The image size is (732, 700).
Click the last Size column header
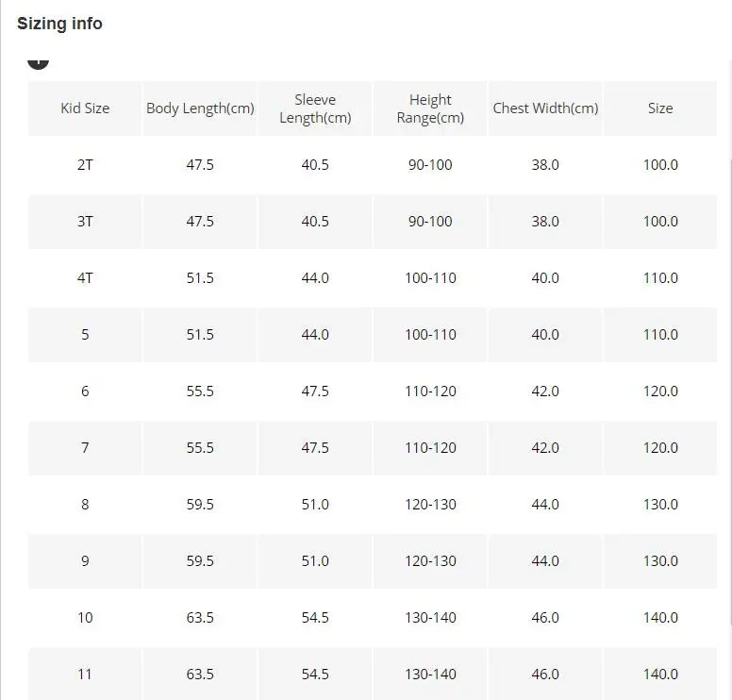coord(660,108)
